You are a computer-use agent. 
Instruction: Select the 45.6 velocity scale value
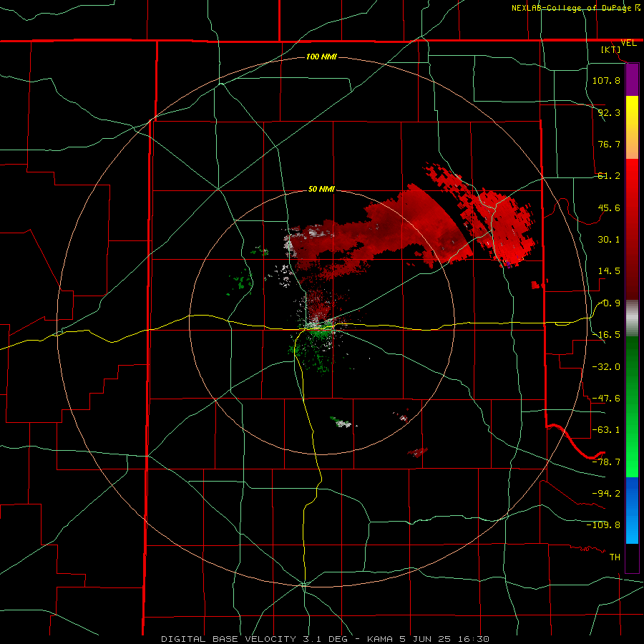[609, 208]
